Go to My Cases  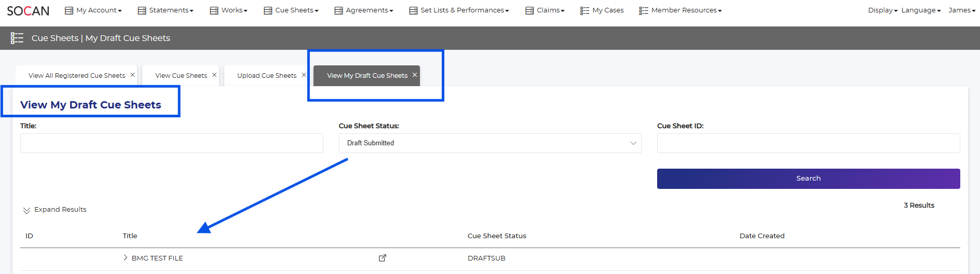pos(602,10)
